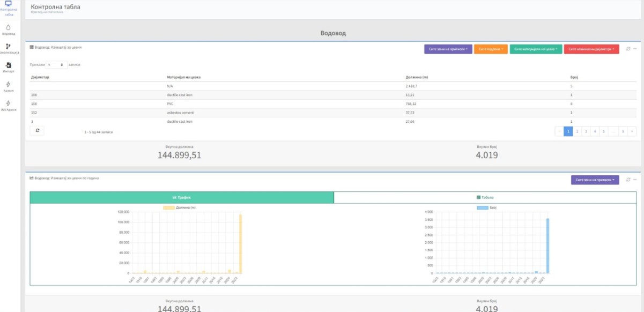Open the red Сите номинални дијаметри dropdown
Screen dimensions: 644x312
click(x=591, y=49)
